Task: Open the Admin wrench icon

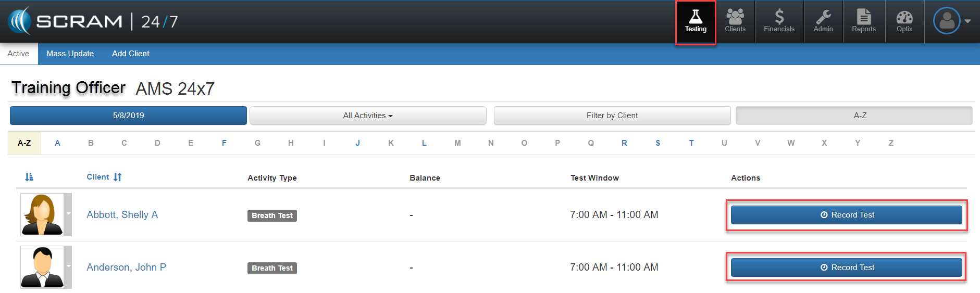Action: pos(823,21)
